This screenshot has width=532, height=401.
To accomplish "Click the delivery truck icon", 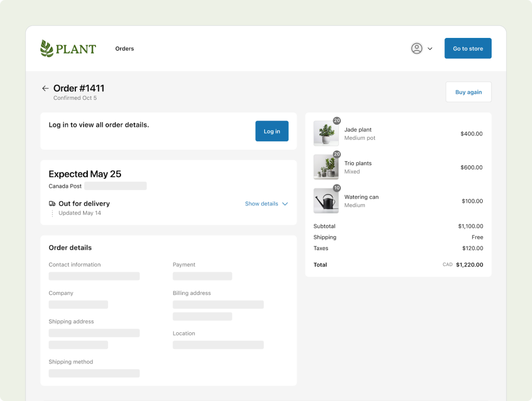I will pos(52,203).
